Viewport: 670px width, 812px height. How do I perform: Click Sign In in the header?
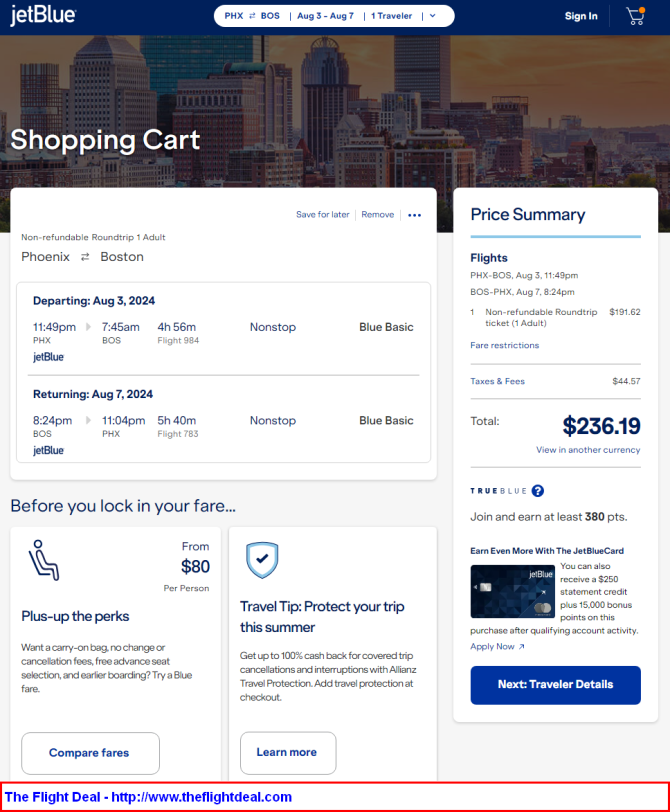click(581, 16)
